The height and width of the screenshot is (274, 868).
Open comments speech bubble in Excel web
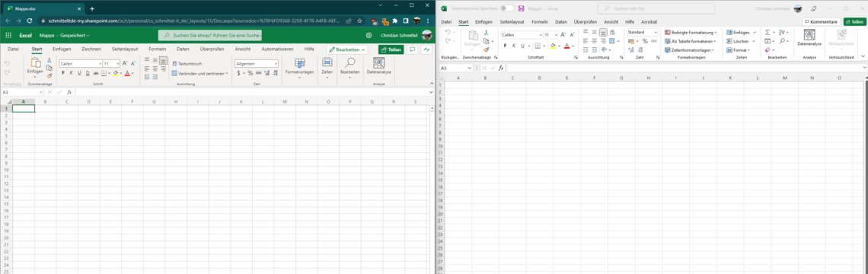coord(412,49)
